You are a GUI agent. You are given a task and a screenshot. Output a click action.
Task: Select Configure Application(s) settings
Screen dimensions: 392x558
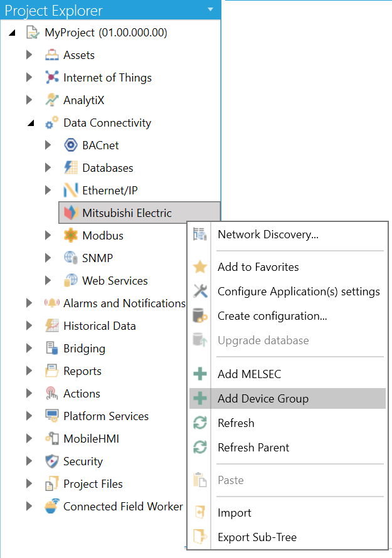[299, 292]
